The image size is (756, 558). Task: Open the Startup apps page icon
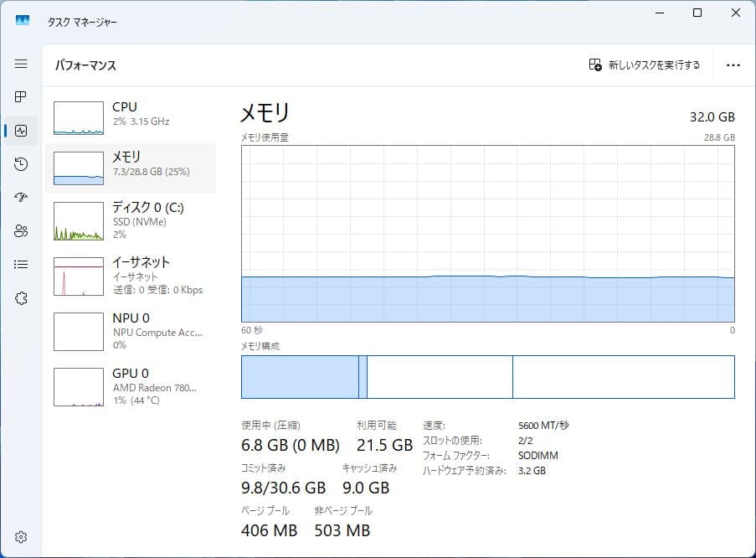coord(21,197)
